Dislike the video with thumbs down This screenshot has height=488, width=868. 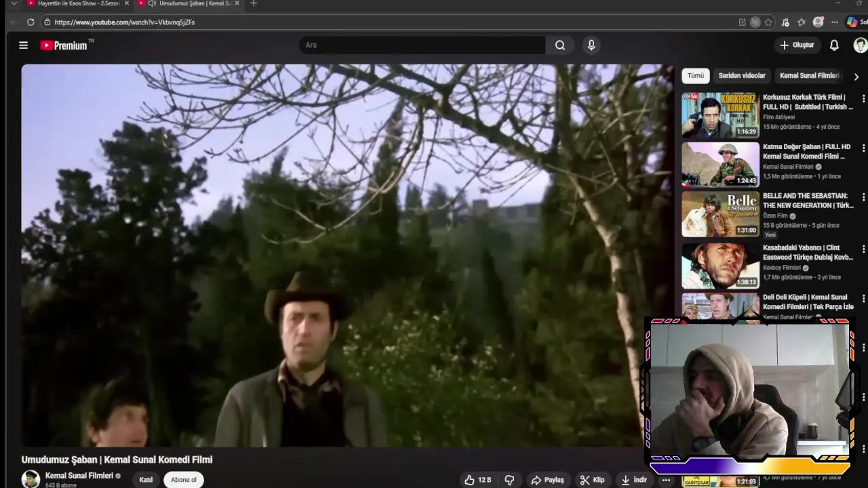[509, 480]
